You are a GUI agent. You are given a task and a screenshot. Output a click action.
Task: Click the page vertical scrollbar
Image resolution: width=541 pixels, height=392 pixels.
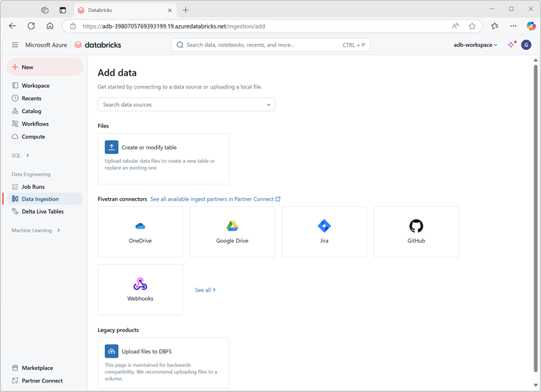(536, 217)
